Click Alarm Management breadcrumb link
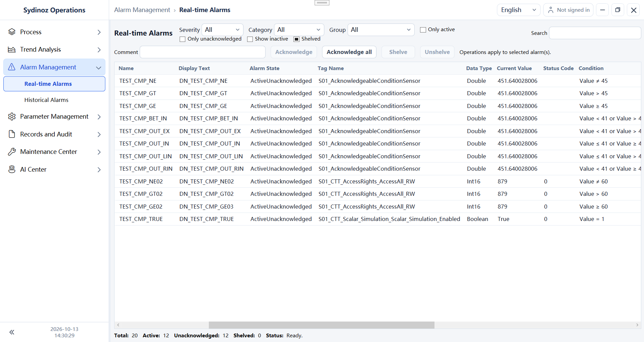The height and width of the screenshot is (342, 644). 142,10
